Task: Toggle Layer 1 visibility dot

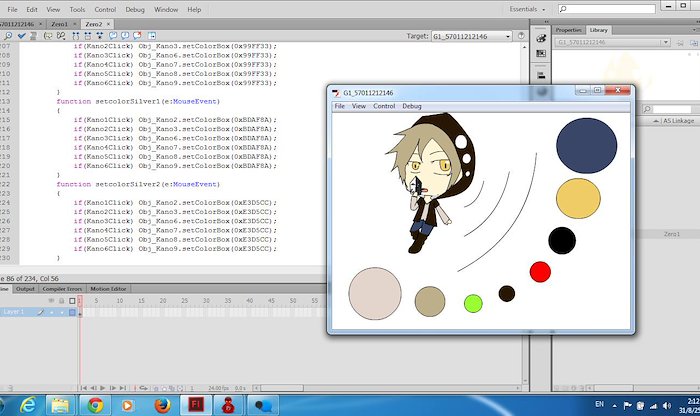Action: [x=51, y=312]
